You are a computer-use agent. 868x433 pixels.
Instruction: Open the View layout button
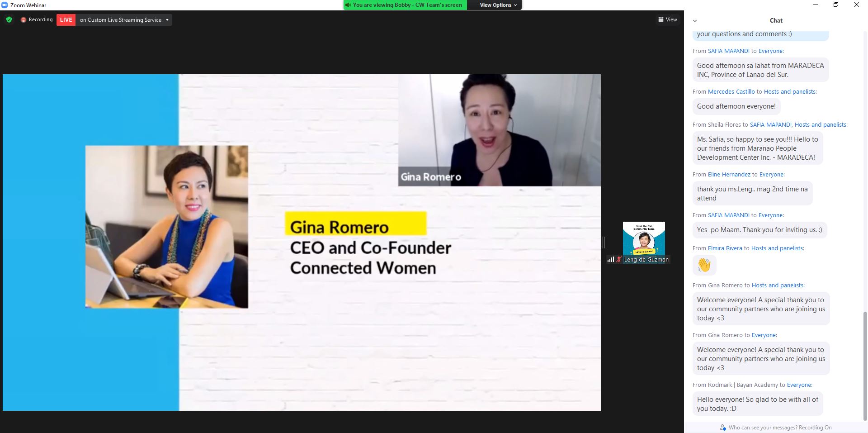[668, 19]
